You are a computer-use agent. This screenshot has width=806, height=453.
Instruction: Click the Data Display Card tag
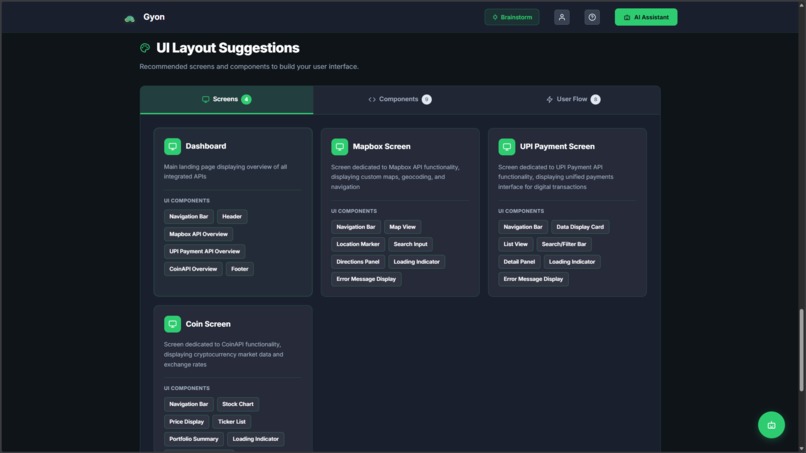point(580,227)
